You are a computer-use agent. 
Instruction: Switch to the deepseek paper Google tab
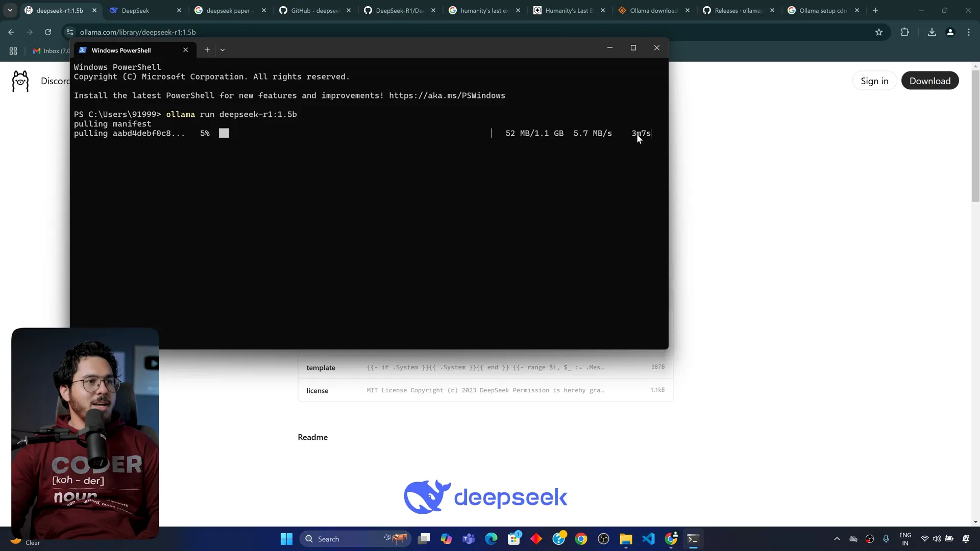(x=230, y=10)
